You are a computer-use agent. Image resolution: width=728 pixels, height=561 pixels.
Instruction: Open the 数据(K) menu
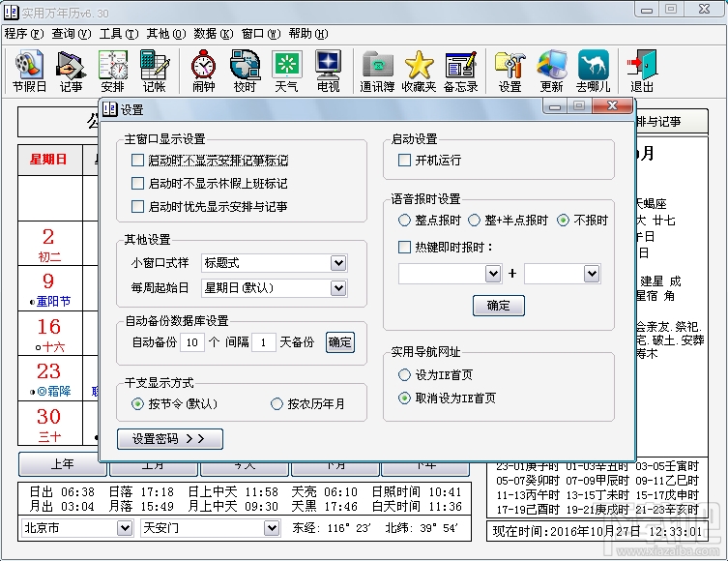[214, 34]
